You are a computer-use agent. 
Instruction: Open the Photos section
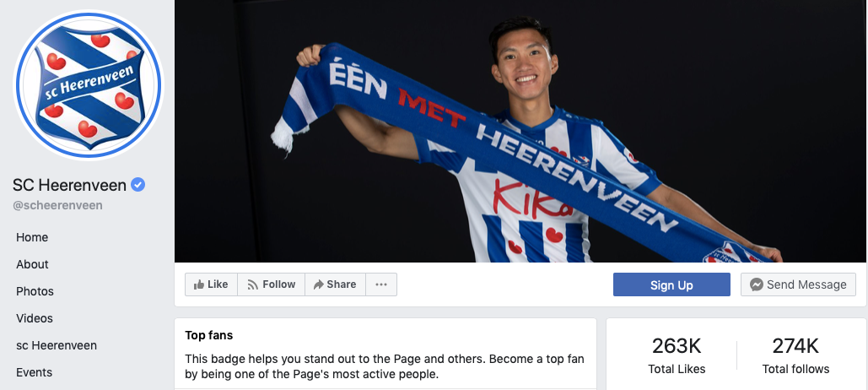point(35,291)
